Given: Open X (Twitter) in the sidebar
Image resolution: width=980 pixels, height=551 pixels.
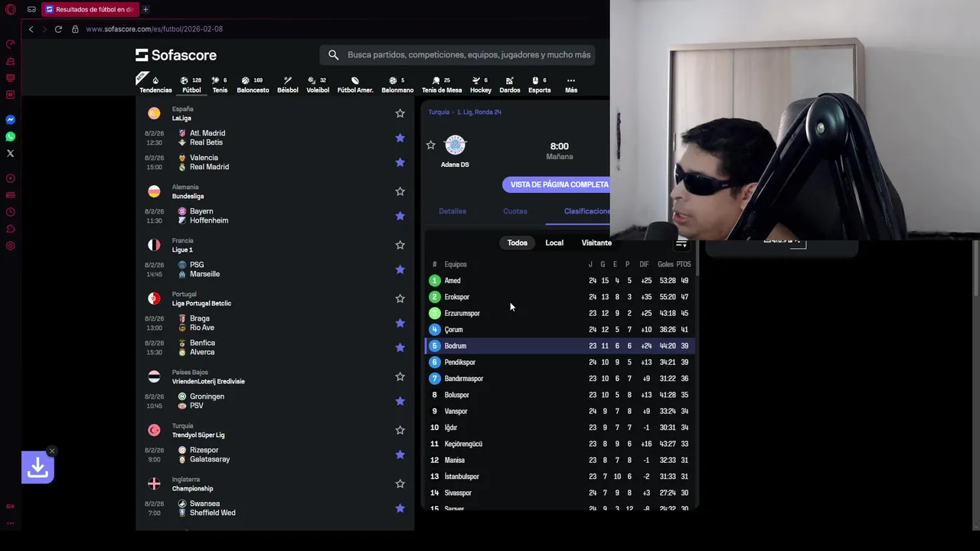Looking at the screenshot, I should (10, 153).
